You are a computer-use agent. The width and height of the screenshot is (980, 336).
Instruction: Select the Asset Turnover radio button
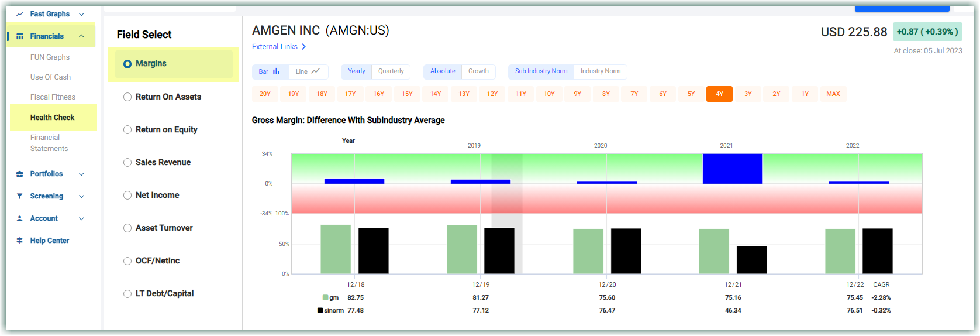point(127,228)
